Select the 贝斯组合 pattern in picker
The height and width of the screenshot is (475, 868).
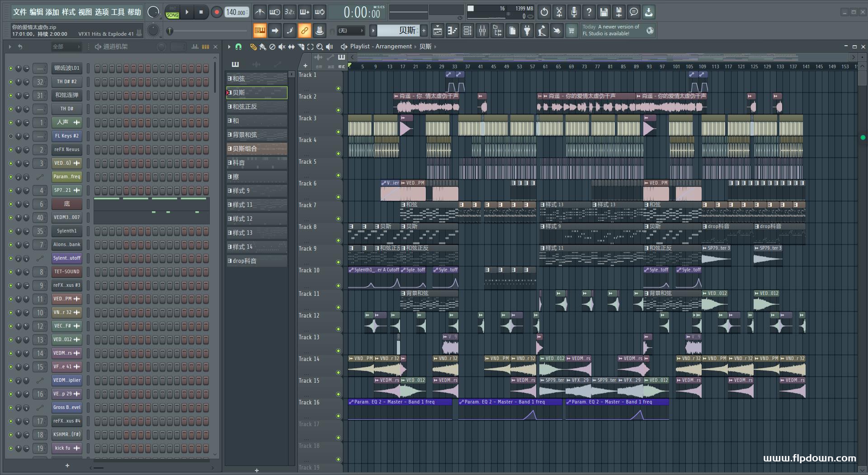tap(257, 149)
